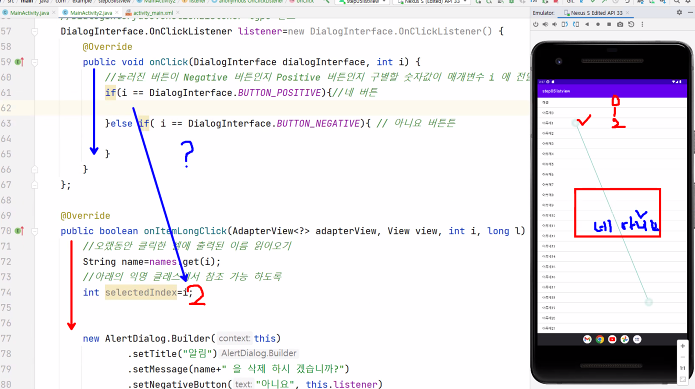Click the onClick method name on line 59
Image resolution: width=695 pixels, height=389 pixels.
tap(168, 62)
